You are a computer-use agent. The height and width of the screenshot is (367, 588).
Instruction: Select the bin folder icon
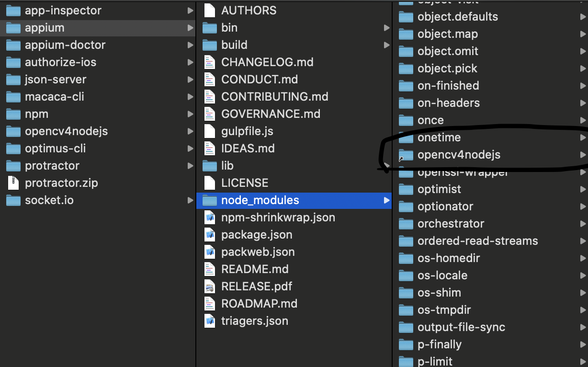[210, 28]
